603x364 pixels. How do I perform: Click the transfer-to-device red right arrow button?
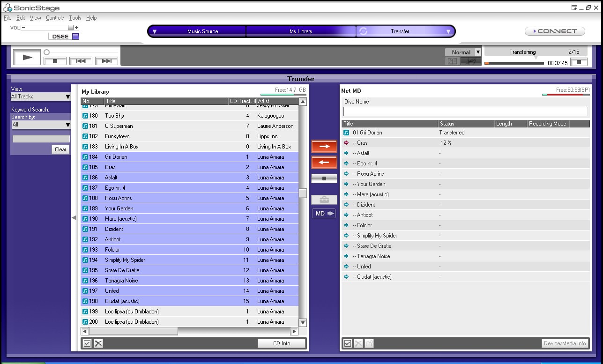point(324,146)
